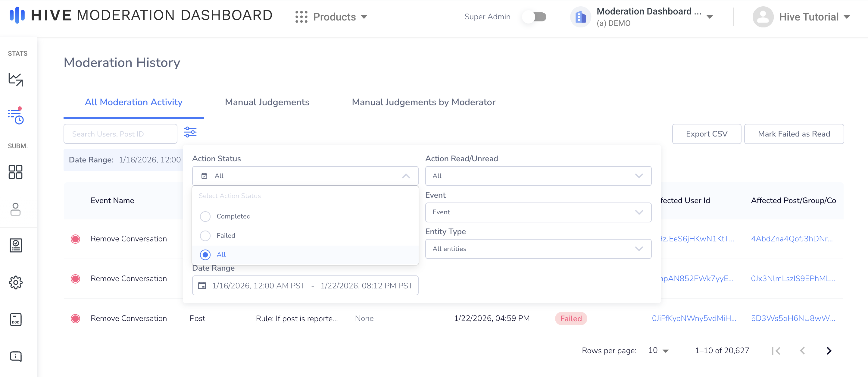Image resolution: width=868 pixels, height=377 pixels.
Task: Open the four-squares grid sidebar icon
Action: (15, 172)
